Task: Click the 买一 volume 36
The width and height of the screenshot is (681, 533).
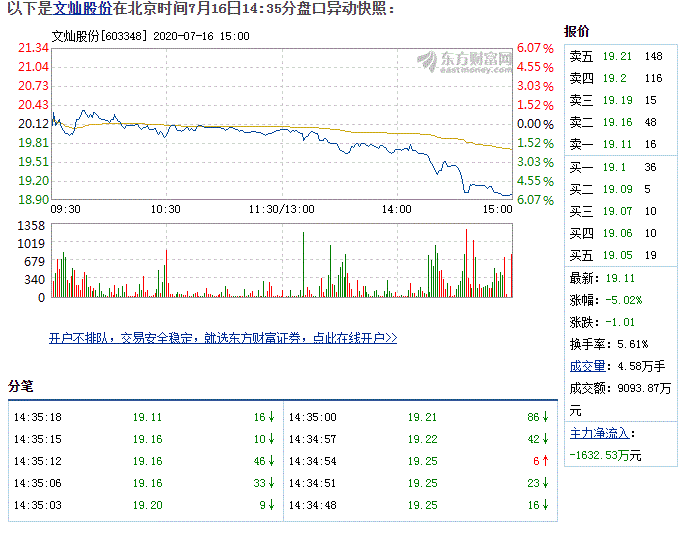Action: click(x=650, y=167)
